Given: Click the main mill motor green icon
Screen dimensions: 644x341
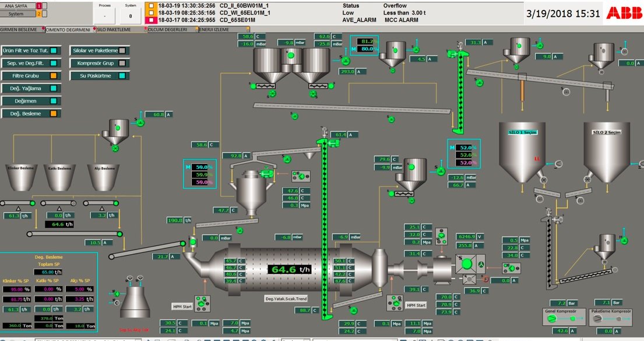Looking at the screenshot, I should coord(466,263).
